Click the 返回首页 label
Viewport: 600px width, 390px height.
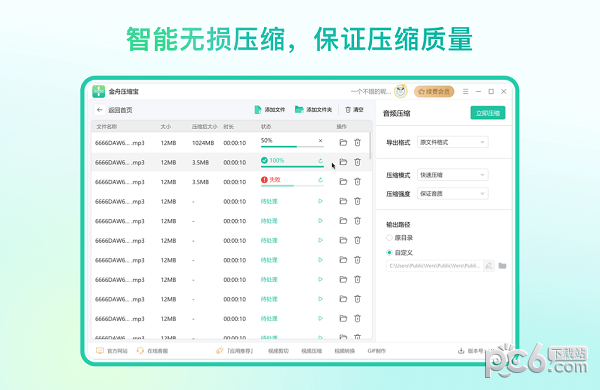pyautogui.click(x=120, y=110)
